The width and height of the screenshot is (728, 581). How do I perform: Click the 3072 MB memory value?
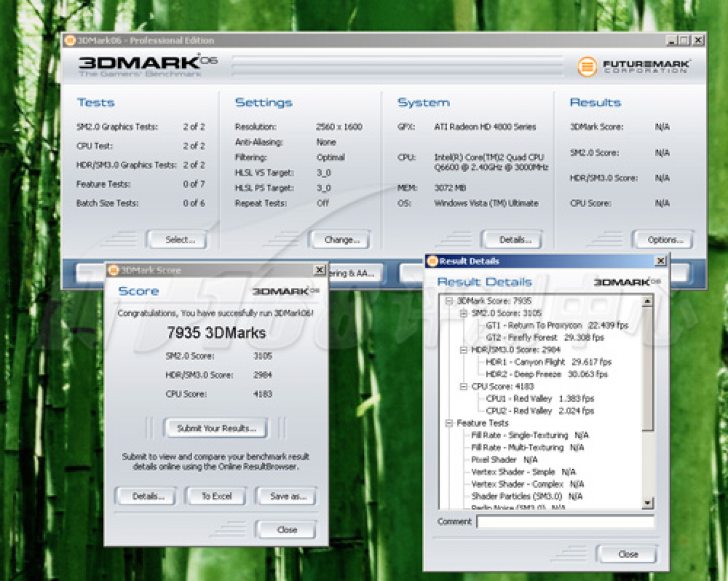450,188
